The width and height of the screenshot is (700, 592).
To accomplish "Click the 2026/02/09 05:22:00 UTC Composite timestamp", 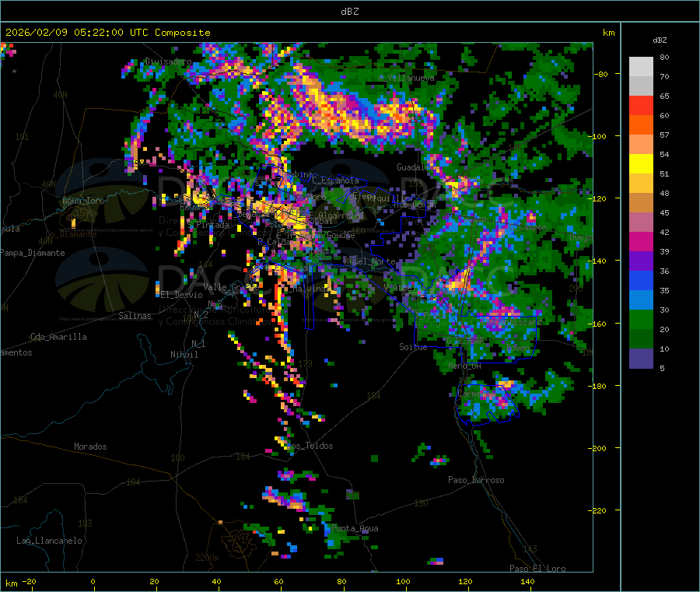I will point(107,33).
